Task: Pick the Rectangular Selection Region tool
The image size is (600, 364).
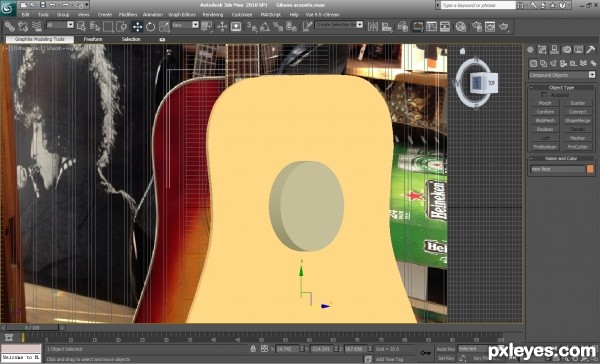Action: (108, 26)
